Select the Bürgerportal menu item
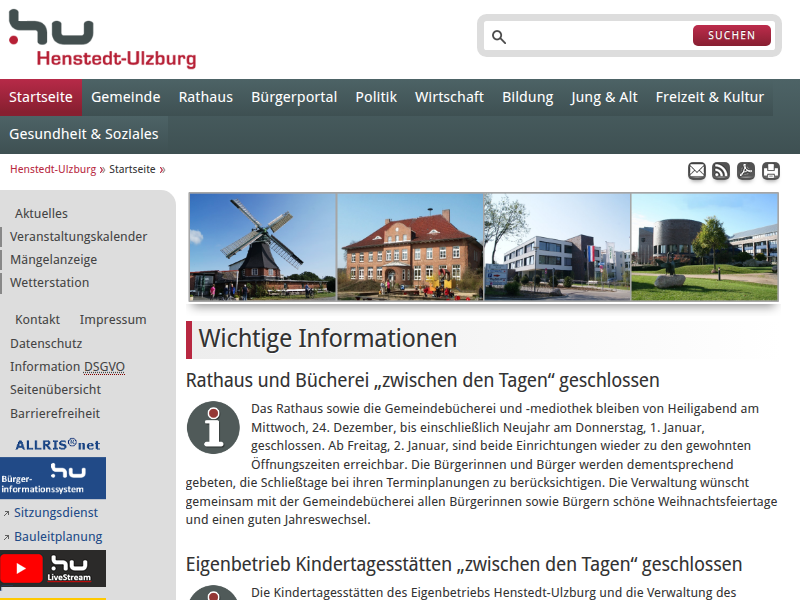Image resolution: width=800 pixels, height=600 pixels. (x=294, y=97)
